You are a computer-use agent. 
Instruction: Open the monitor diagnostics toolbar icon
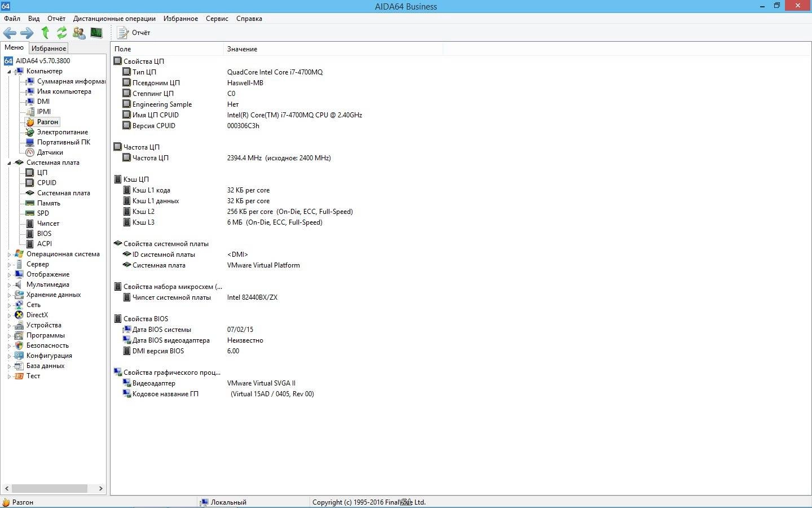click(96, 33)
